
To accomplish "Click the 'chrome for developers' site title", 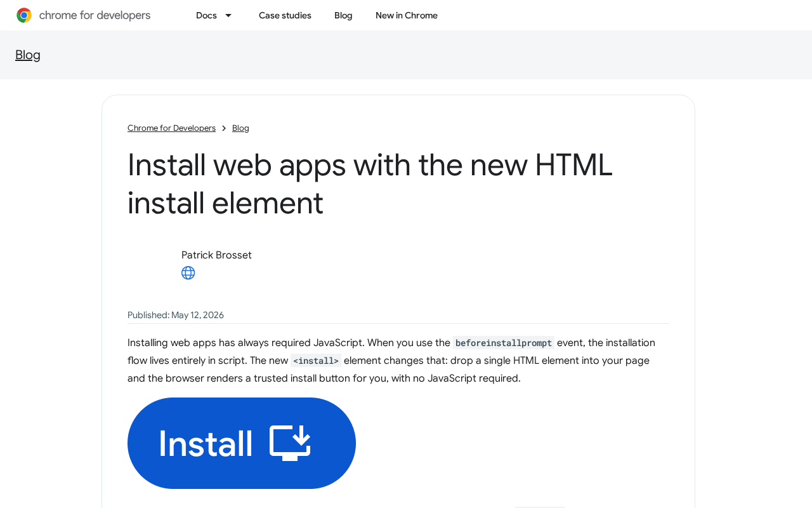I will pos(95,15).
